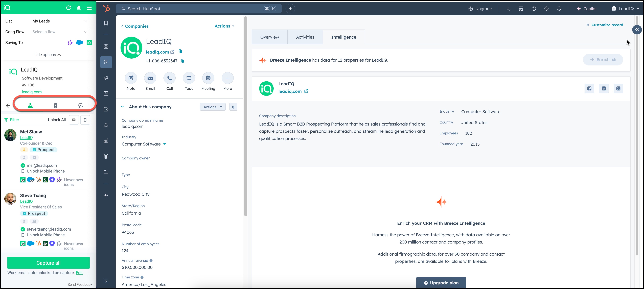Open company LinkedIn page icon
This screenshot has height=289, width=644.
coord(604,88)
